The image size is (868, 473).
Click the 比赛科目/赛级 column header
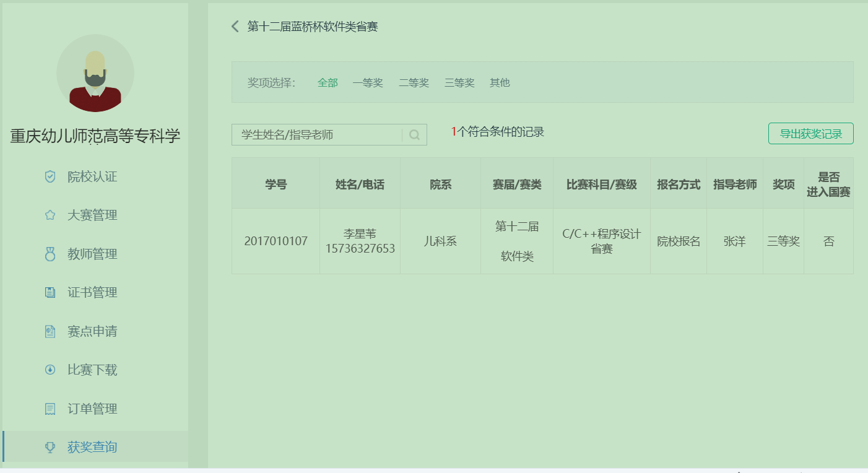click(x=602, y=184)
